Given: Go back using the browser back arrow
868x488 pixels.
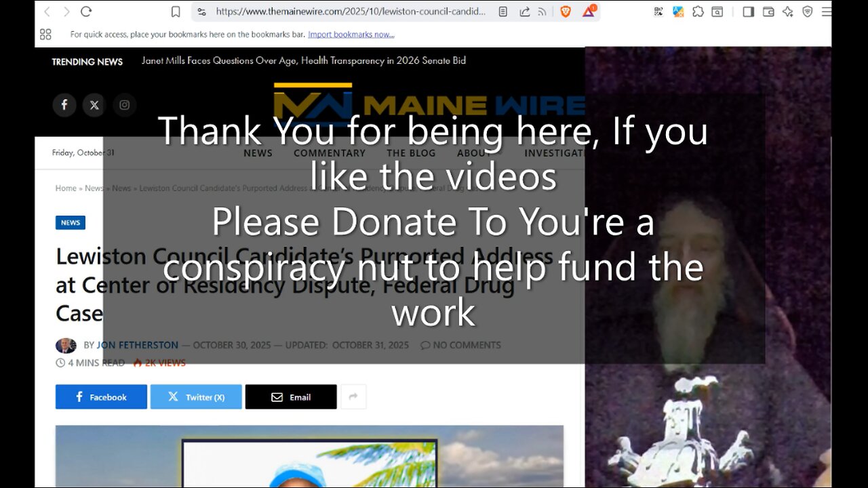Looking at the screenshot, I should [x=47, y=12].
